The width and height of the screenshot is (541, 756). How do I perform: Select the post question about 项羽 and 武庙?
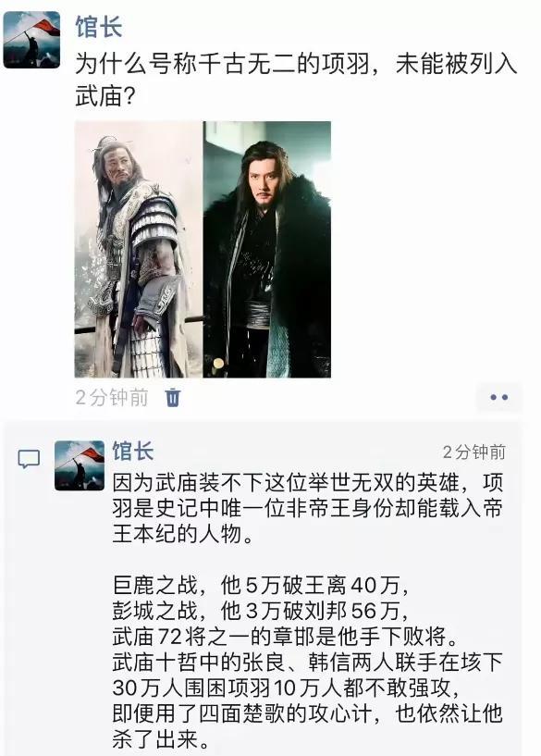296,80
